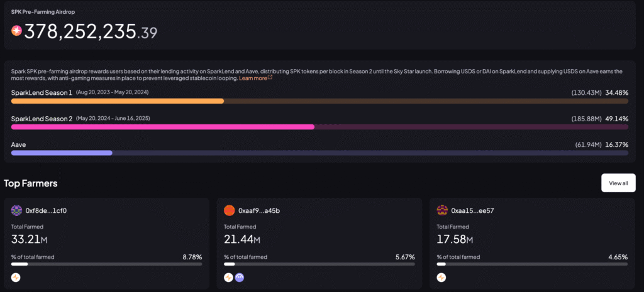Click the 4.65% farmed progress bar

tap(532, 264)
